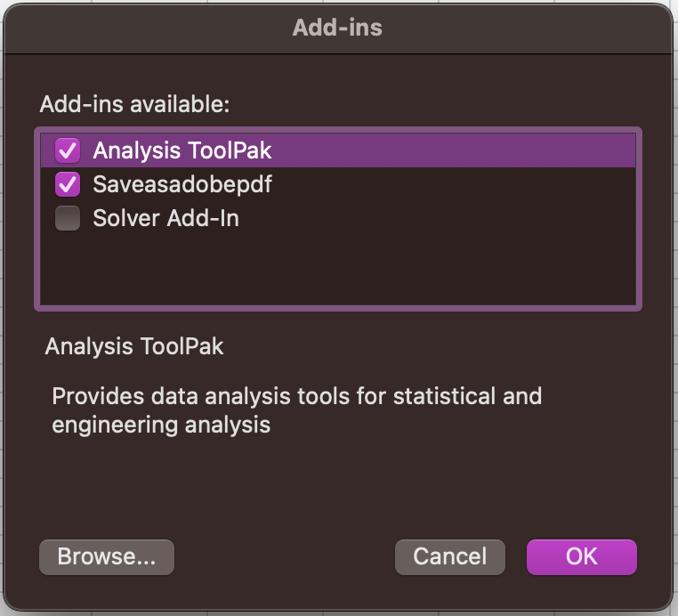Select the Analysis ToolPak list label
678x616 pixels.
[x=182, y=150]
